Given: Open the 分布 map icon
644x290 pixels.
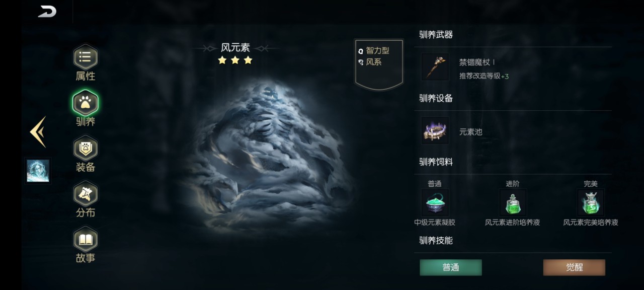Looking at the screenshot, I should [85, 194].
